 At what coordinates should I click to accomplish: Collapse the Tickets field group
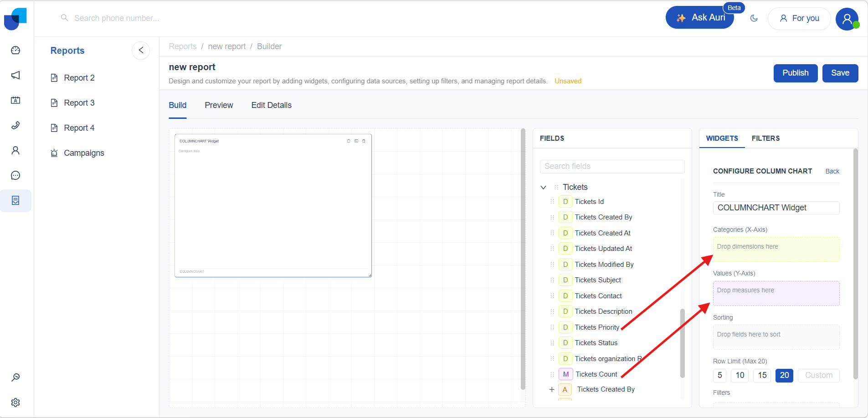pos(543,187)
